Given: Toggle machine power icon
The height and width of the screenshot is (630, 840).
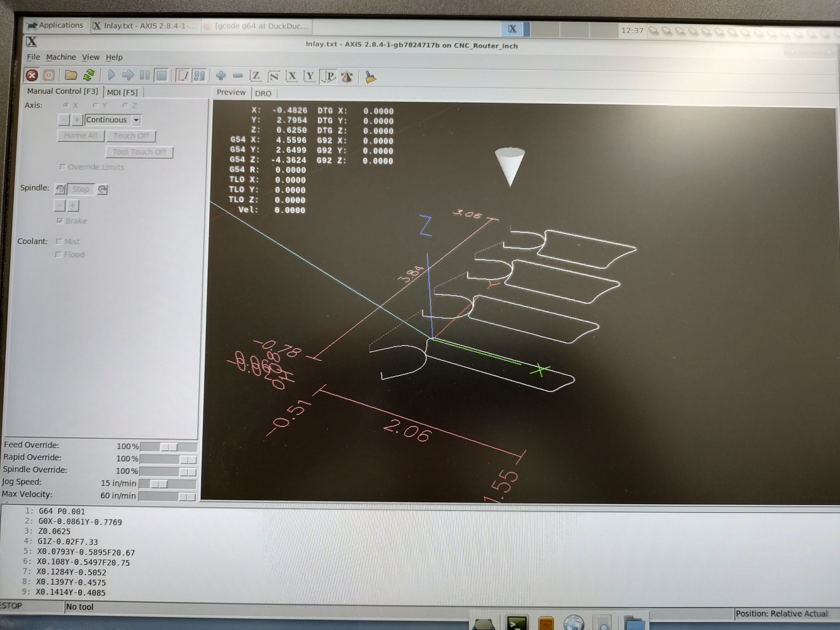Looking at the screenshot, I should pos(49,75).
